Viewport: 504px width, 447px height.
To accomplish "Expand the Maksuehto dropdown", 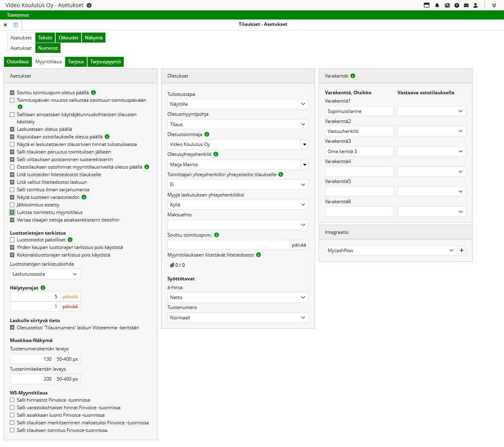I will 237,225.
